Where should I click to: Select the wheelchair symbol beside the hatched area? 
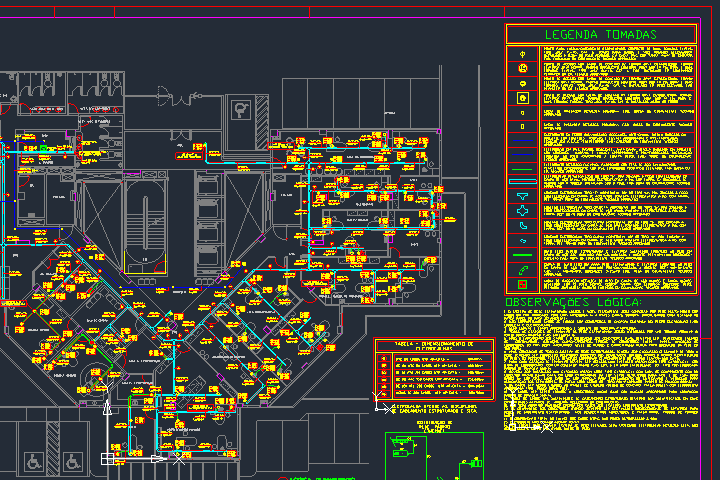click(241, 107)
